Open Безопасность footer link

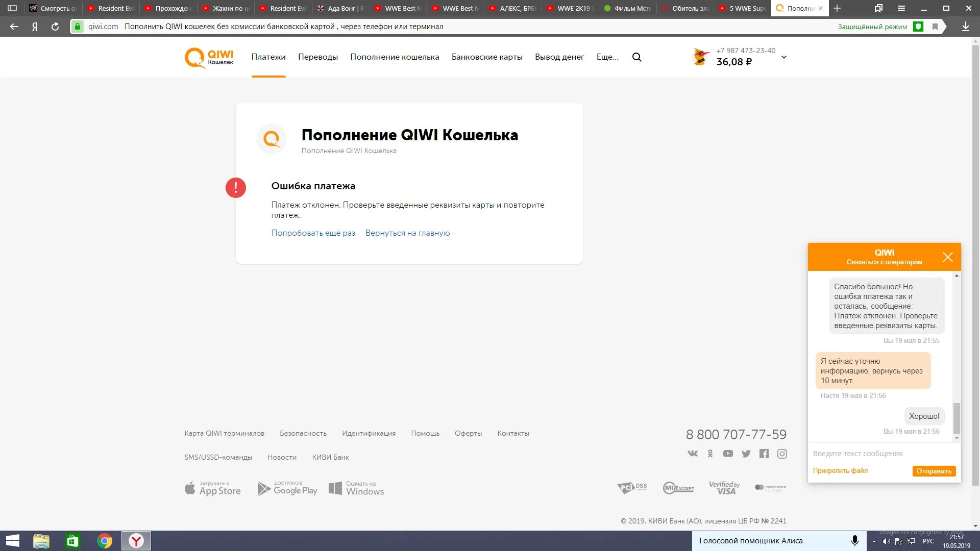tap(303, 433)
